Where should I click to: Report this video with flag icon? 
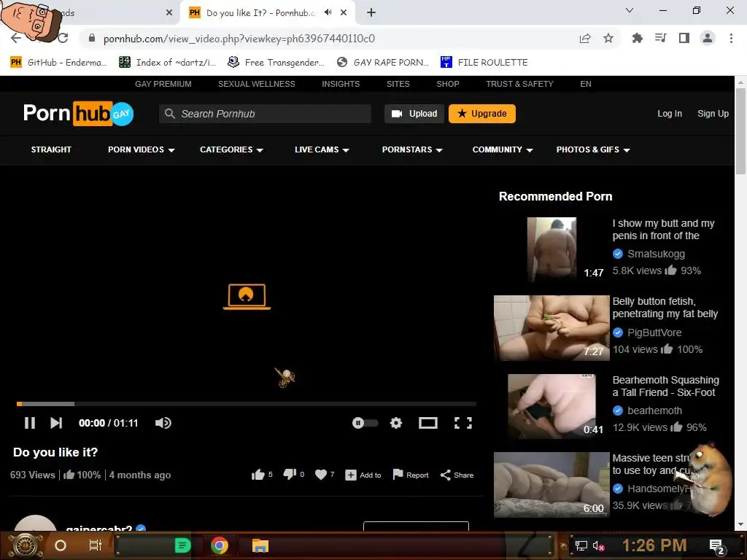(x=410, y=475)
